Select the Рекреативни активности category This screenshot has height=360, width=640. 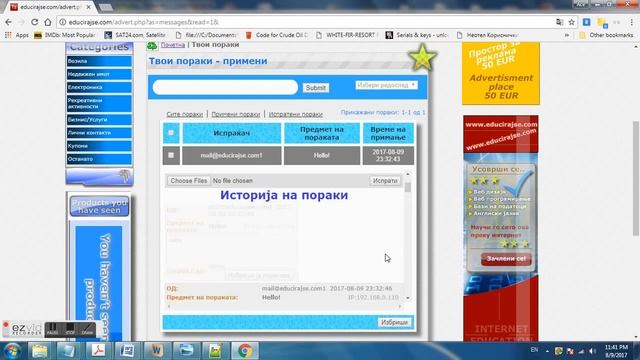[x=99, y=103]
